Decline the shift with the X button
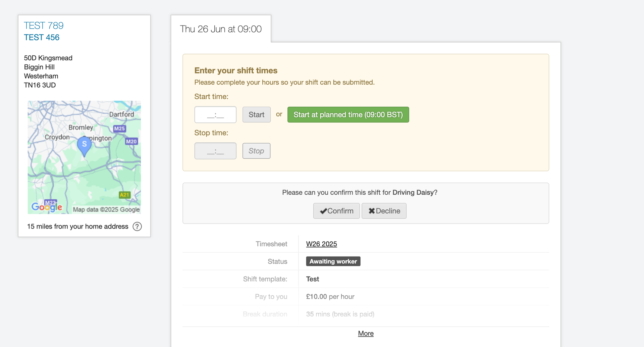 click(x=384, y=211)
